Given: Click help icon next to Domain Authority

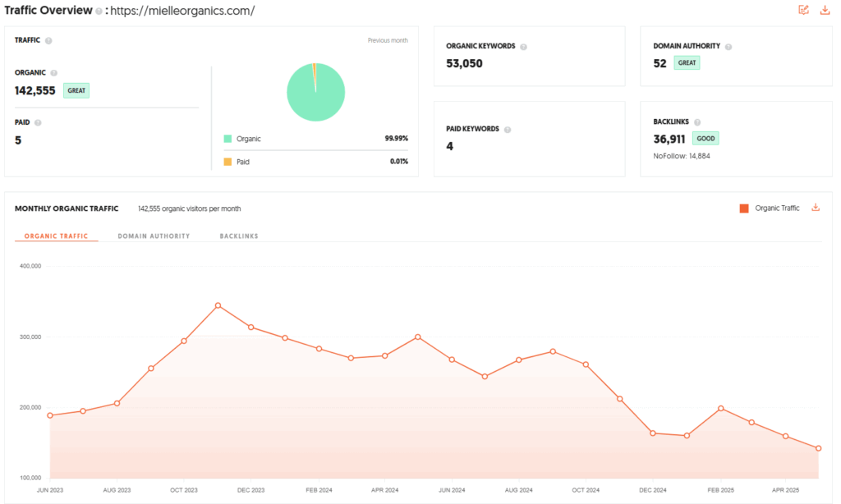Looking at the screenshot, I should coord(728,47).
